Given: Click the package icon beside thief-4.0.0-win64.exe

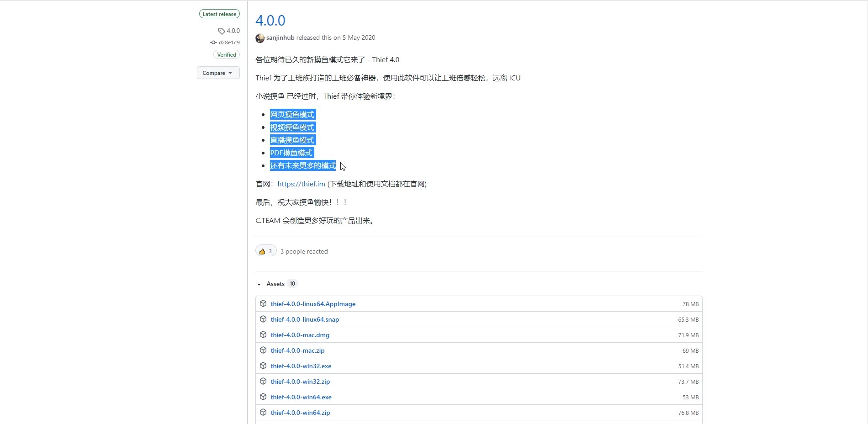Looking at the screenshot, I should tap(263, 397).
